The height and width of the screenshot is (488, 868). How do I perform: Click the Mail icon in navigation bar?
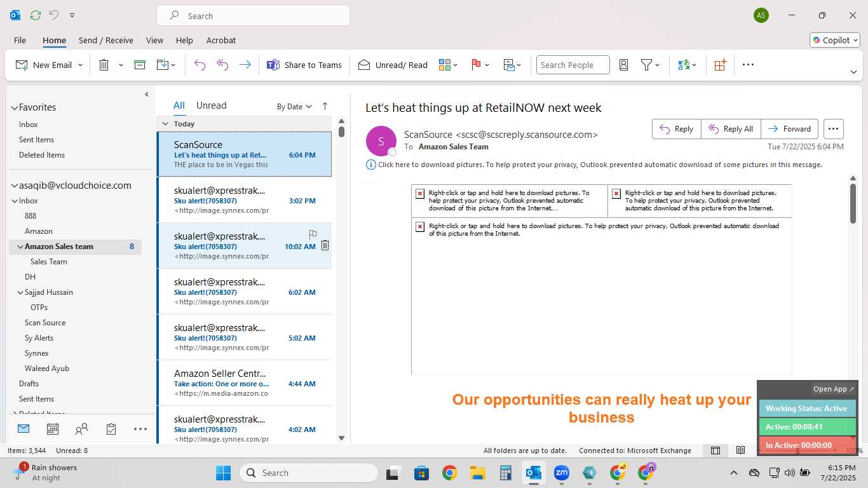24,429
